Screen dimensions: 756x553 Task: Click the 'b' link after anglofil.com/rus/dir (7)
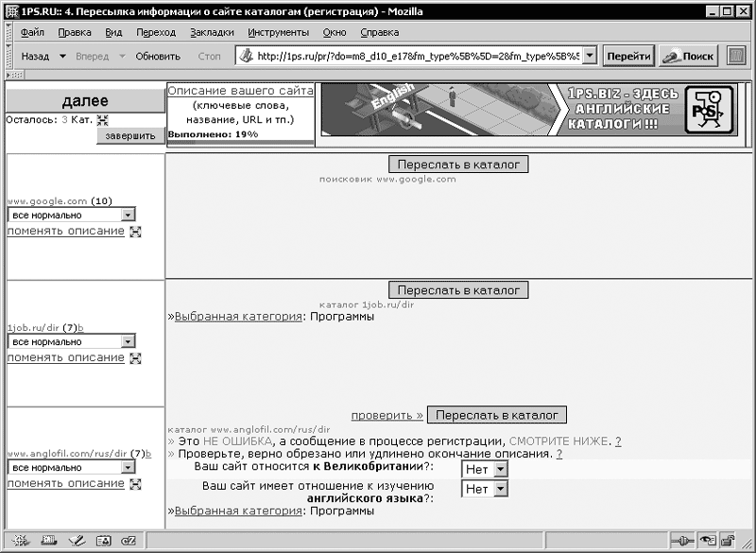(x=148, y=454)
